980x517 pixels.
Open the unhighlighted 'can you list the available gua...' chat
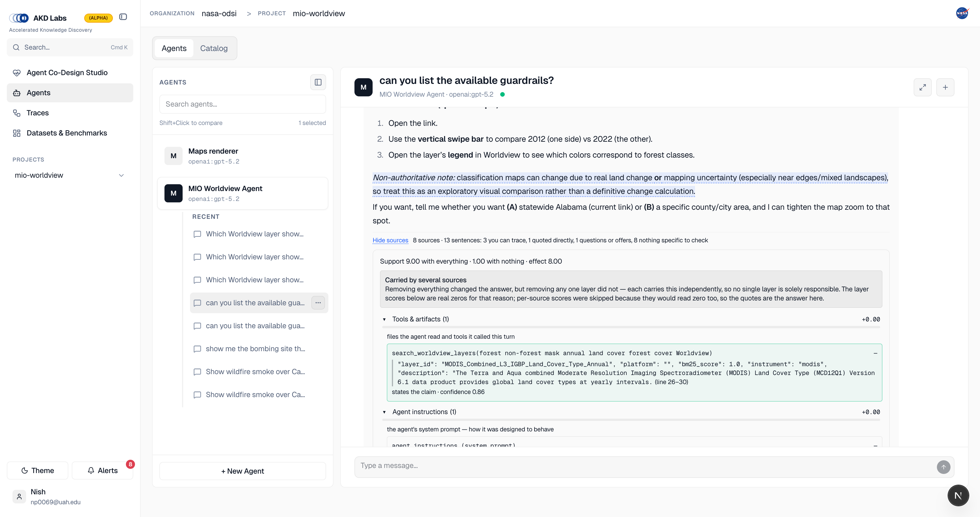(x=259, y=326)
